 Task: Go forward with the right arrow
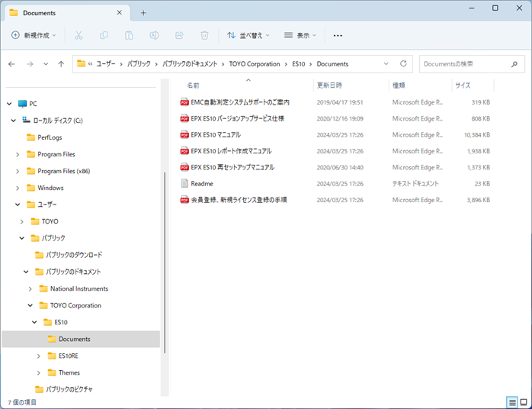click(x=30, y=64)
